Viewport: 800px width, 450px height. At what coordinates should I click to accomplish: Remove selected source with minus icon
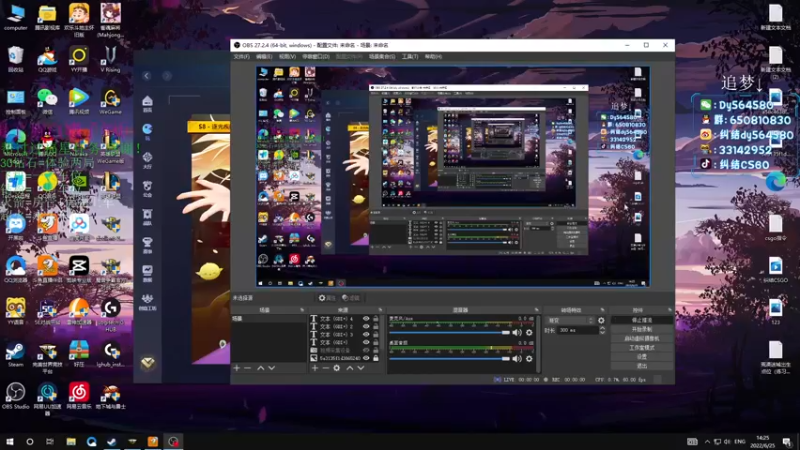(326, 368)
